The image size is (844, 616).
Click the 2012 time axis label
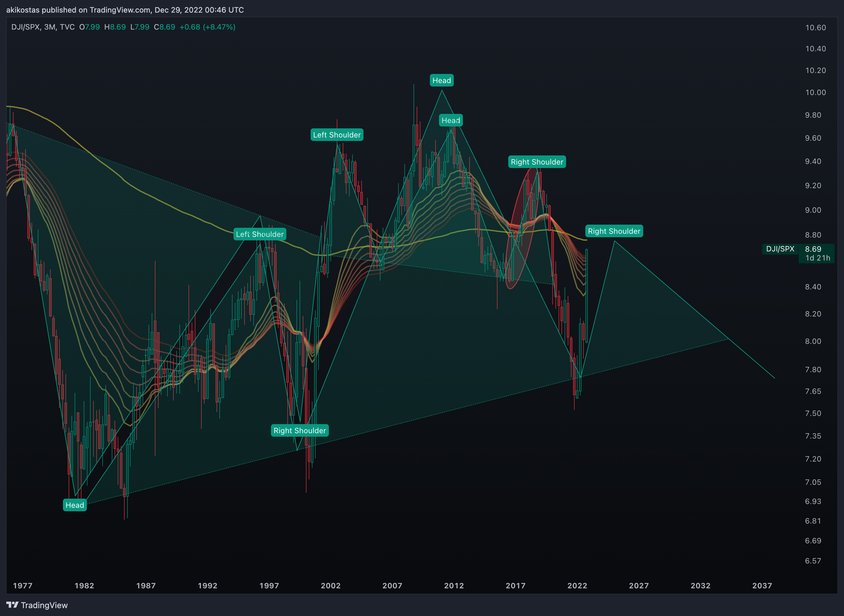454,586
